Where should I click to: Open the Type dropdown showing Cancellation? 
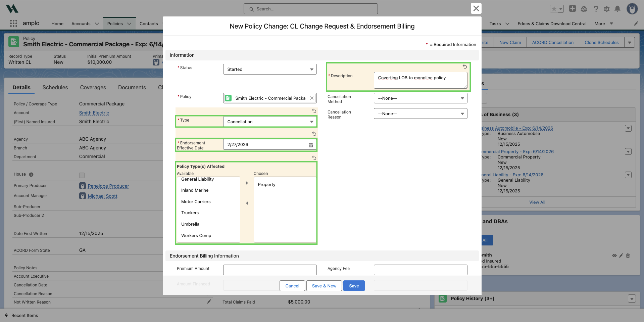pyautogui.click(x=270, y=122)
